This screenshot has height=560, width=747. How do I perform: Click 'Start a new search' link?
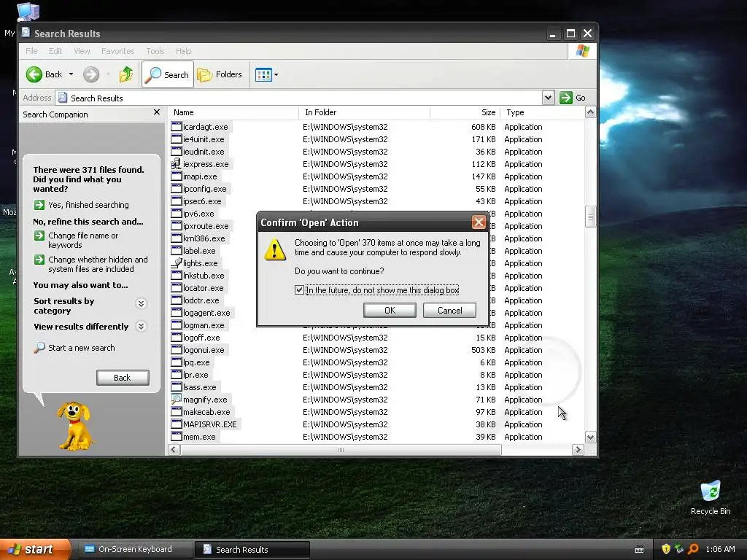(82, 348)
